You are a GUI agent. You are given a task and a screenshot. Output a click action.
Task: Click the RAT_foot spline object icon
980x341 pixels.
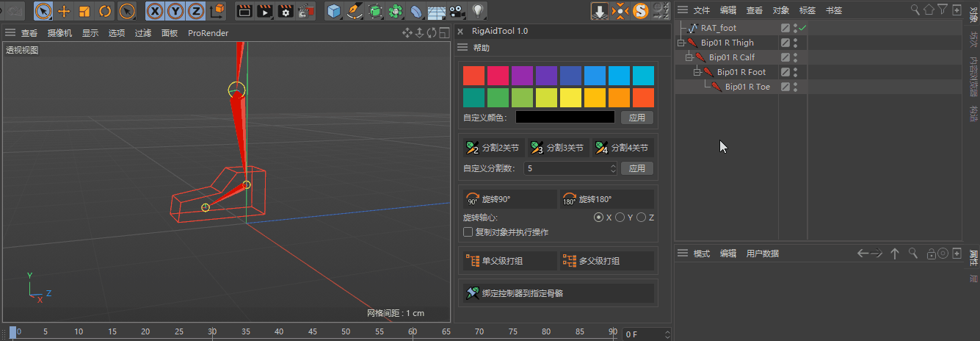[692, 28]
